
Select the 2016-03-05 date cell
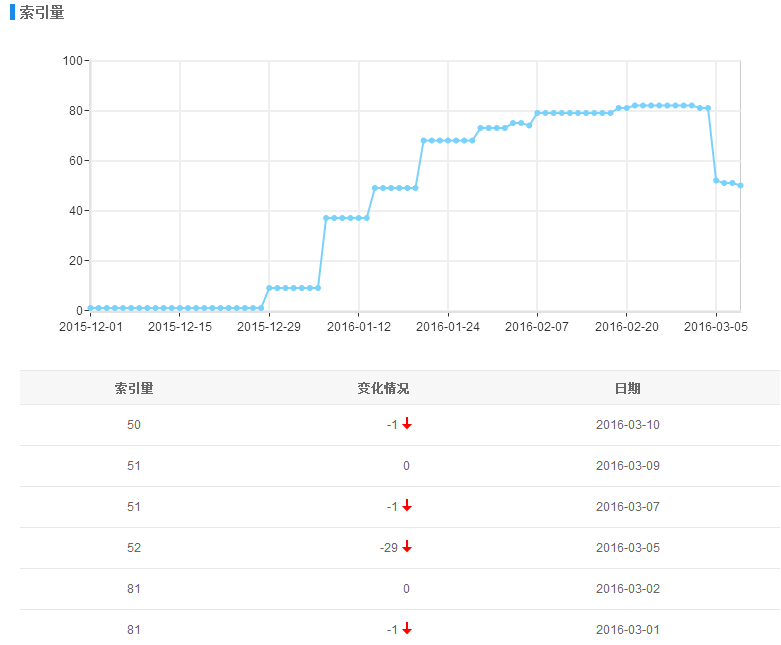tap(627, 548)
